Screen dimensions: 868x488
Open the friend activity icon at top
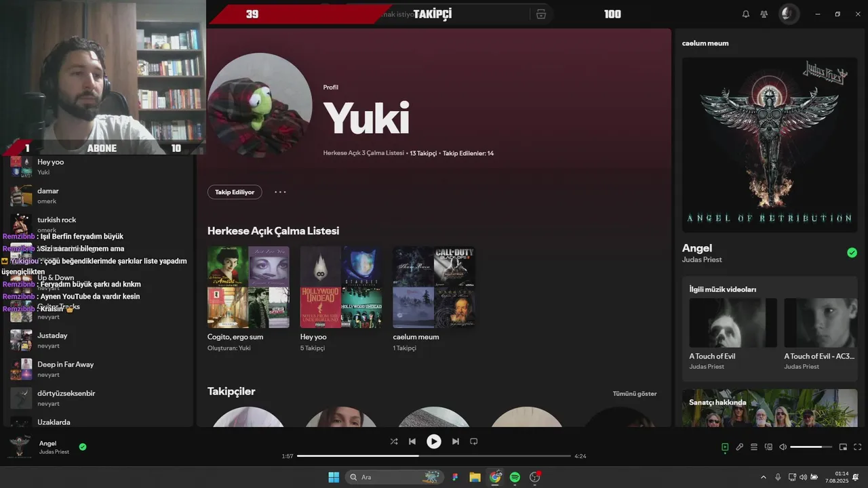coord(764,14)
